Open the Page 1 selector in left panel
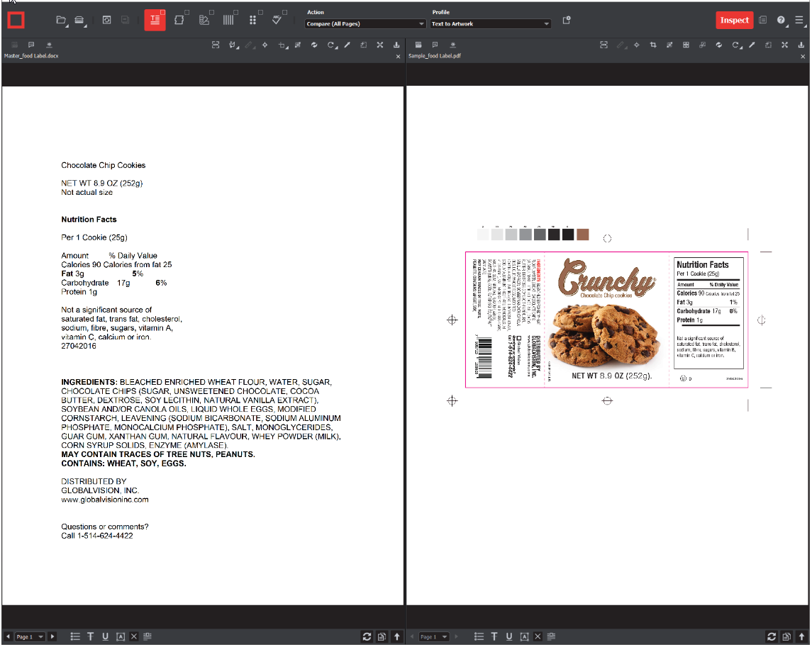Viewport: 812px width, 647px height. [30, 637]
